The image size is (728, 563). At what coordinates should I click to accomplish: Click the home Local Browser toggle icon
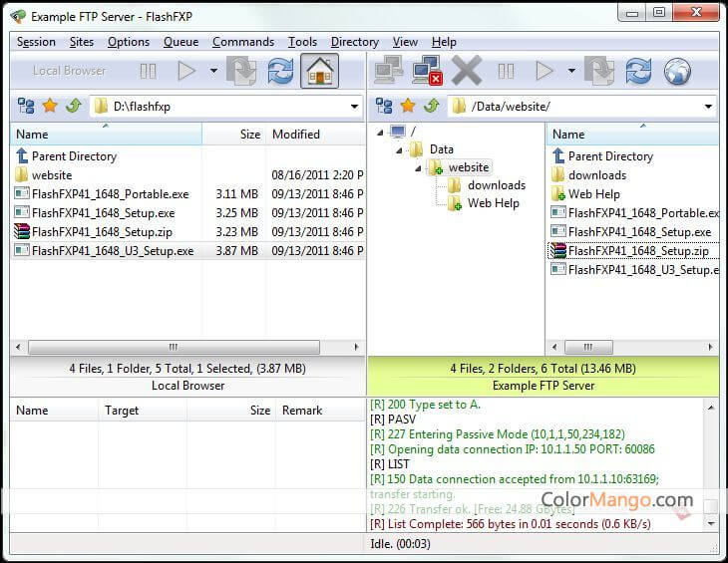click(319, 72)
